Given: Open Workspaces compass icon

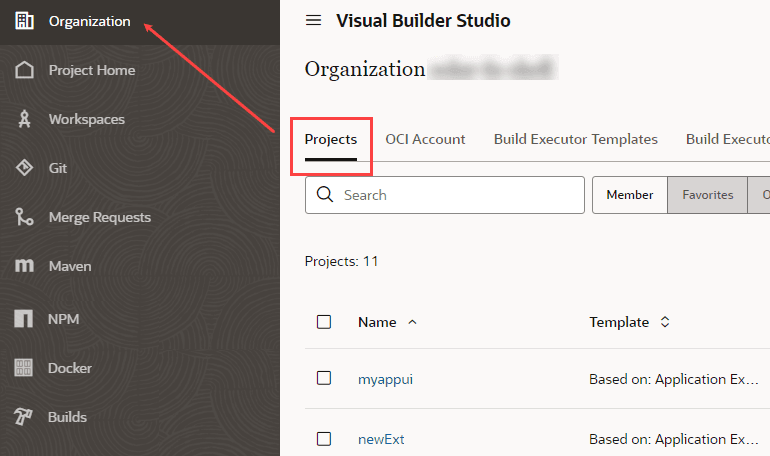Looking at the screenshot, I should point(24,119).
